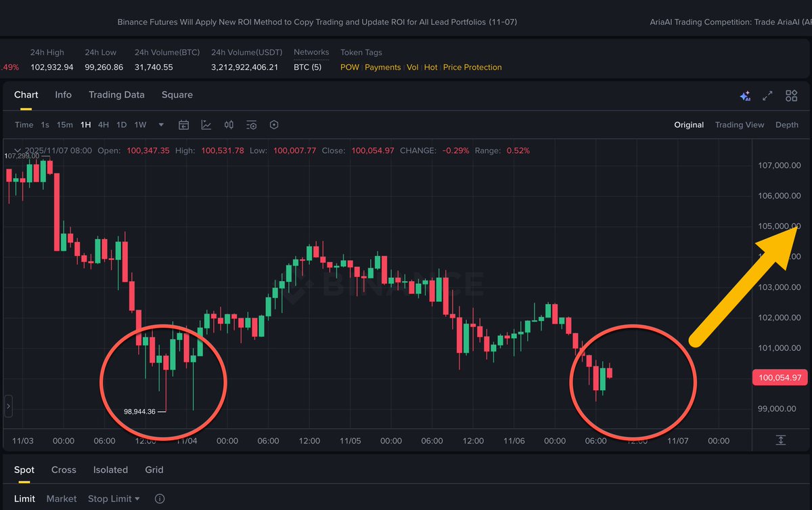Switch to the Trading Data tab

(x=116, y=95)
